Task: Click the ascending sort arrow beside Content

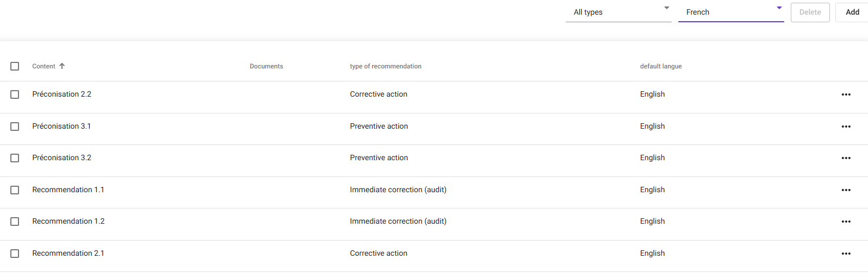Action: pyautogui.click(x=62, y=66)
